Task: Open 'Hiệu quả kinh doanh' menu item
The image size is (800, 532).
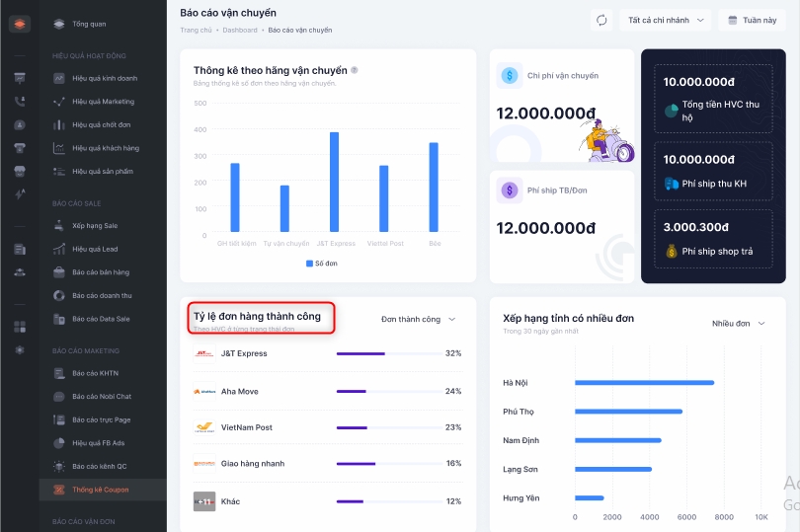Action: 103,77
